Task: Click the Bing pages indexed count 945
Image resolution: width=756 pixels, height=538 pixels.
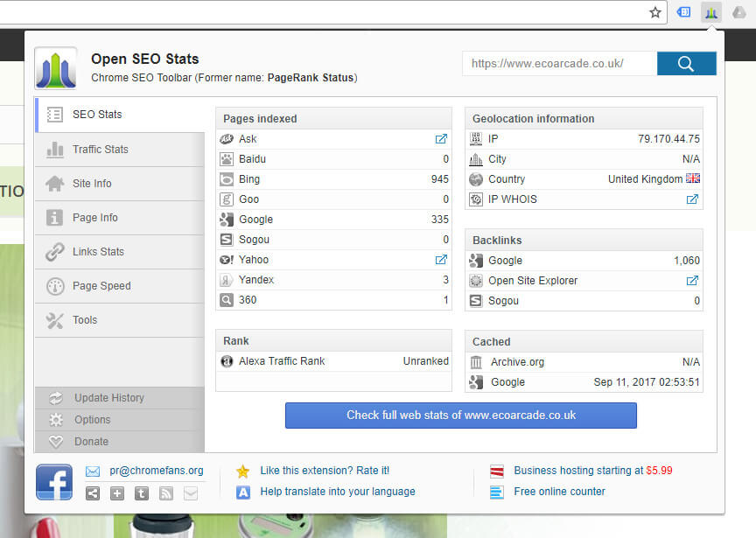Action: point(440,179)
